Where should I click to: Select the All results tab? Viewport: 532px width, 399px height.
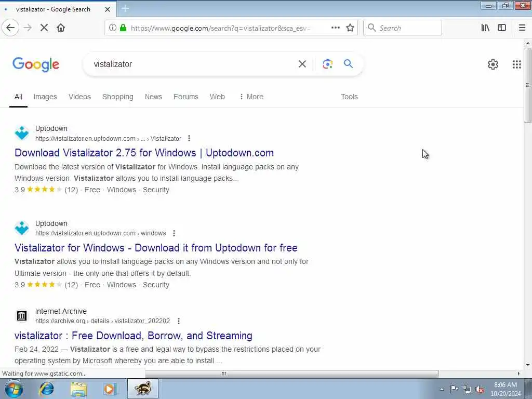point(18,97)
